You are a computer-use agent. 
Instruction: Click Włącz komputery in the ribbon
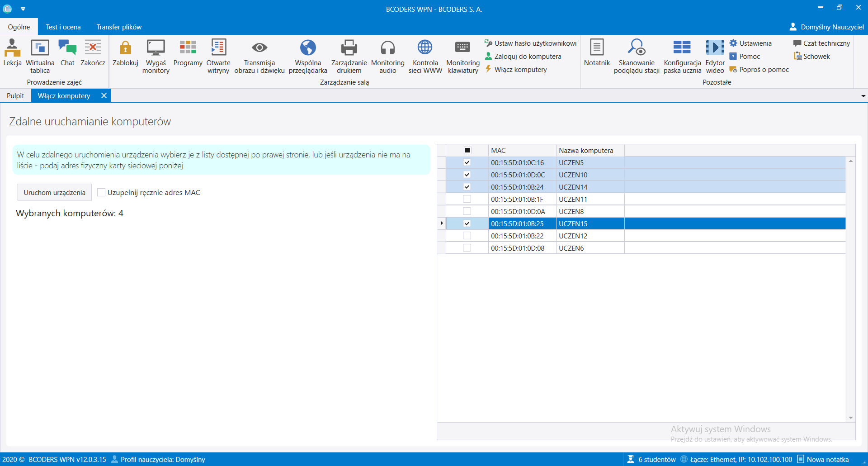[x=515, y=70]
